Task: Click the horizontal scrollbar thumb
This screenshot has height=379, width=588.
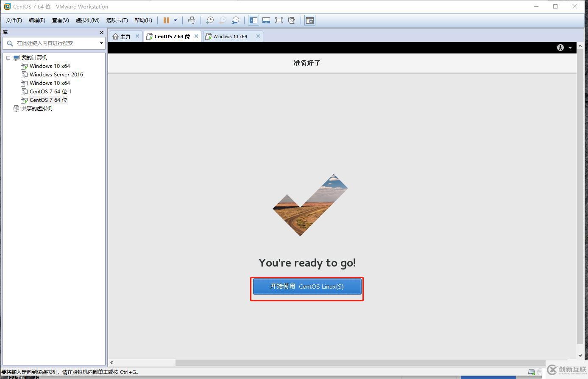Action: 360,362
